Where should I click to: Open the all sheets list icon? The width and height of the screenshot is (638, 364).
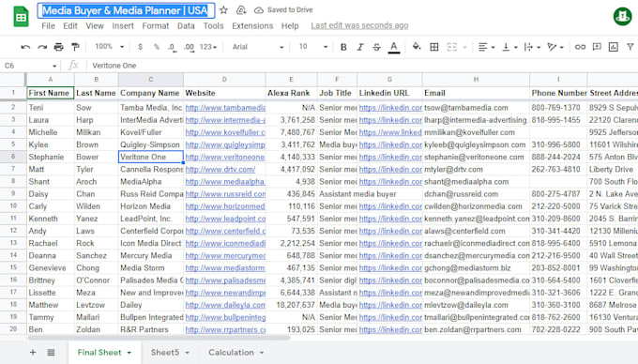coord(51,353)
